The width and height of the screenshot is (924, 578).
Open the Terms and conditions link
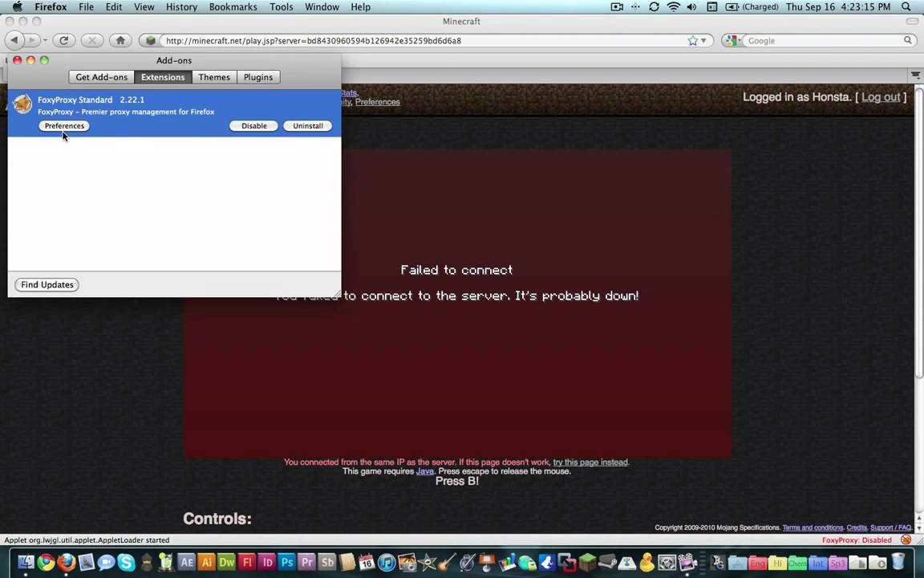tap(813, 527)
